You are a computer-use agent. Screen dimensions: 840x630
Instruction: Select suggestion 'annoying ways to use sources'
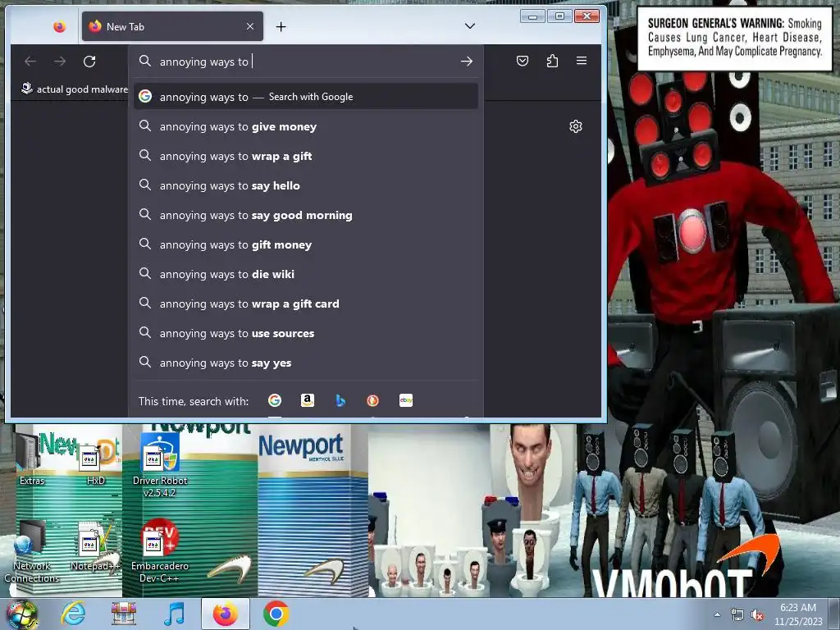305,333
